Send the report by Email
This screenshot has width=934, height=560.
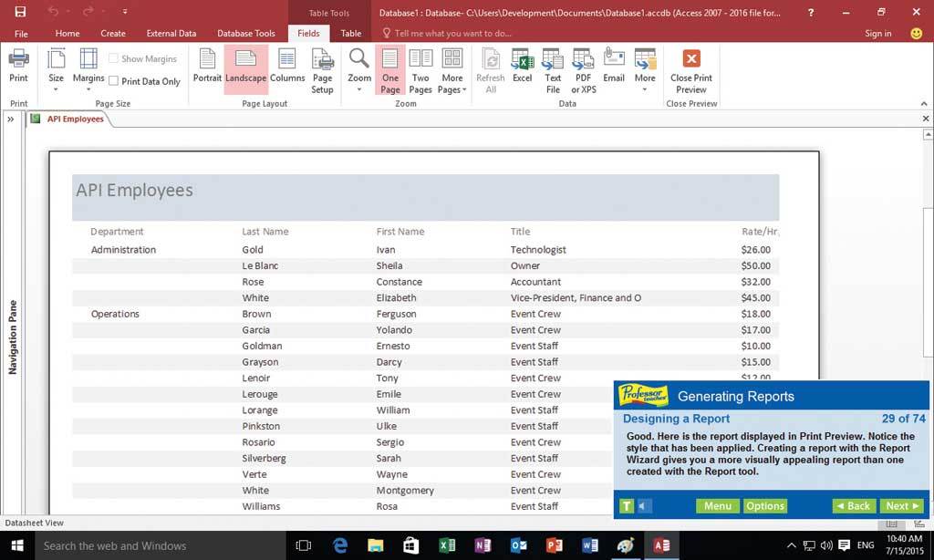pos(614,67)
